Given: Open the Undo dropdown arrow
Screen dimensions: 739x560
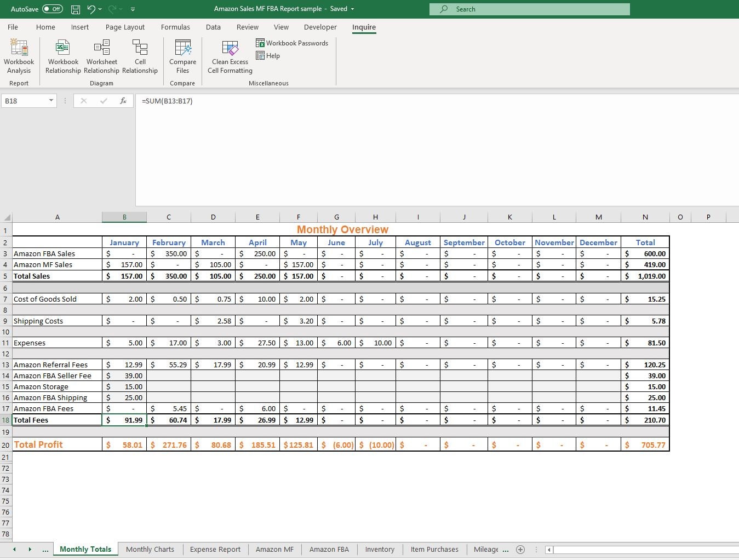Looking at the screenshot, I should coord(99,9).
